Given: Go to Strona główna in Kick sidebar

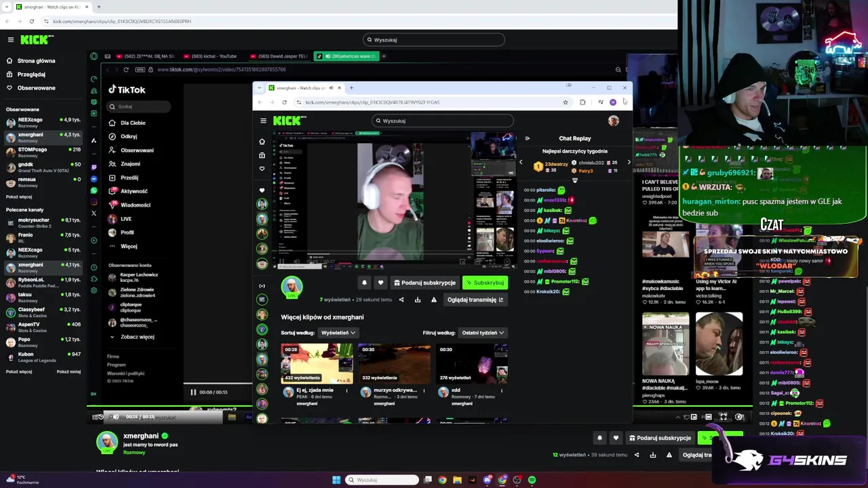Looking at the screenshot, I should (36, 61).
